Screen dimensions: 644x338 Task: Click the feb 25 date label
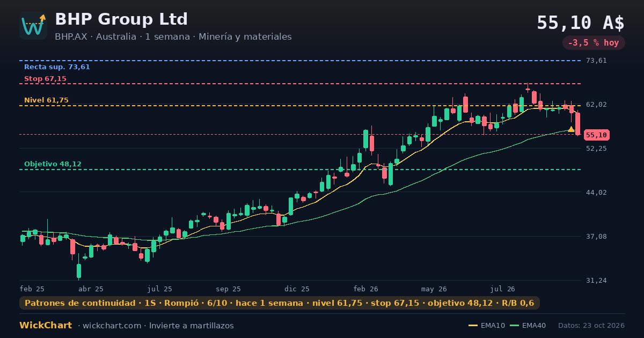pyautogui.click(x=32, y=289)
